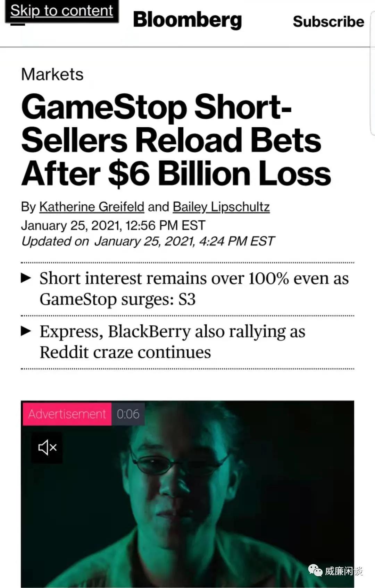The image size is (375, 588).
Task: Select the Short interest remains over 100% summary
Action: (194, 289)
